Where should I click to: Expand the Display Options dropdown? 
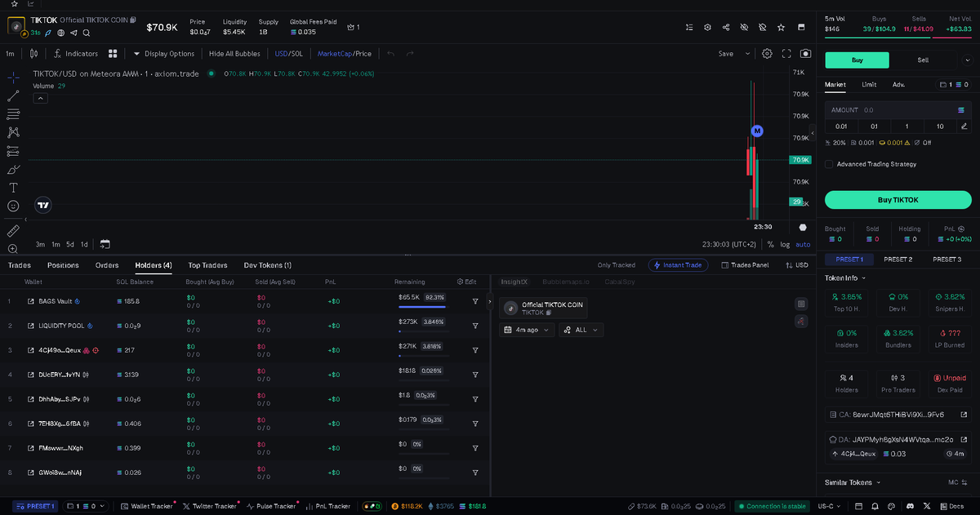pos(164,54)
